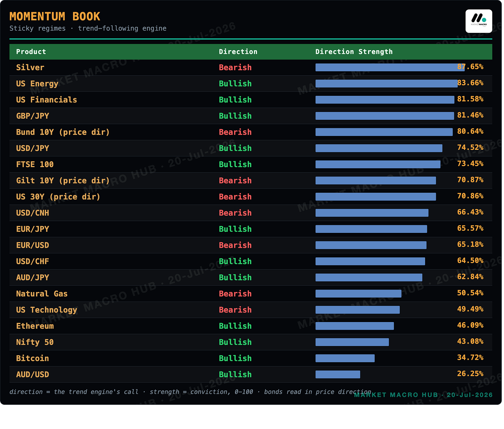Click the 70.86% strength value
This screenshot has height=429, width=504.
tap(470, 196)
